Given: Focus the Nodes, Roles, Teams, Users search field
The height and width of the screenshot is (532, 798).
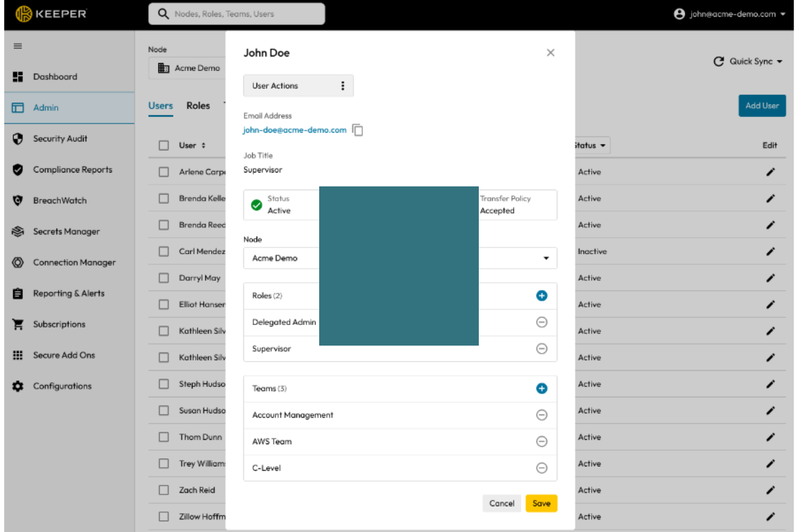Looking at the screenshot, I should click(x=237, y=14).
